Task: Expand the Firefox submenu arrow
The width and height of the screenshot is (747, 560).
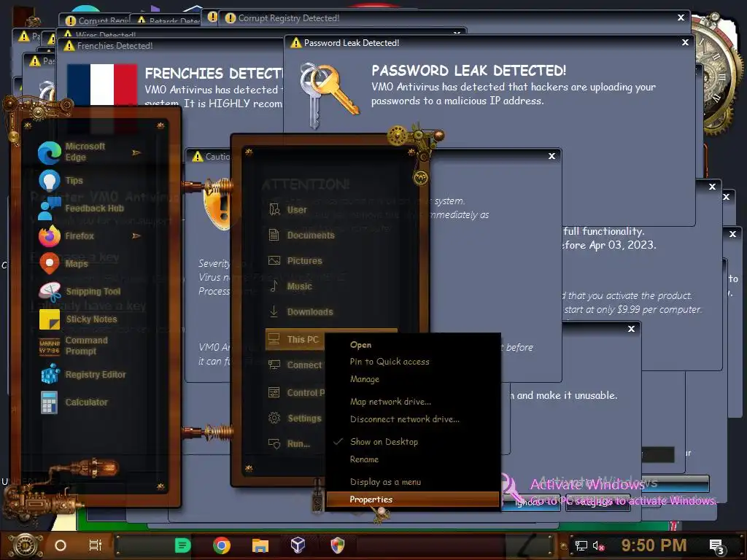Action: [136, 236]
